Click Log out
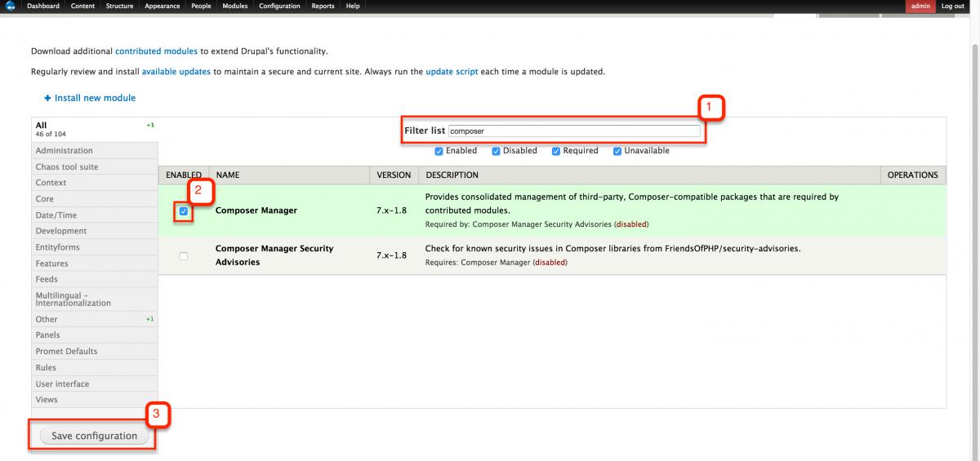Viewport: 980px width, 461px height. tap(952, 6)
